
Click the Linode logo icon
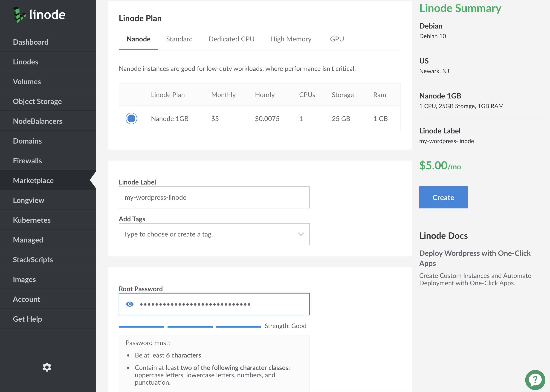click(19, 15)
